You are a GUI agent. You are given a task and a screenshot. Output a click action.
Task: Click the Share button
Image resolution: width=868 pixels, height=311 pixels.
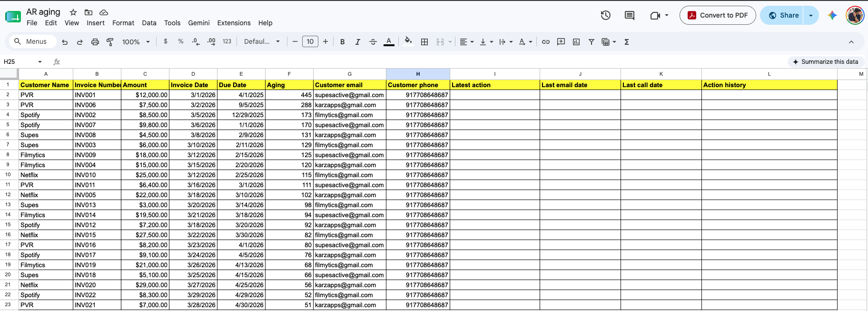tap(782, 15)
